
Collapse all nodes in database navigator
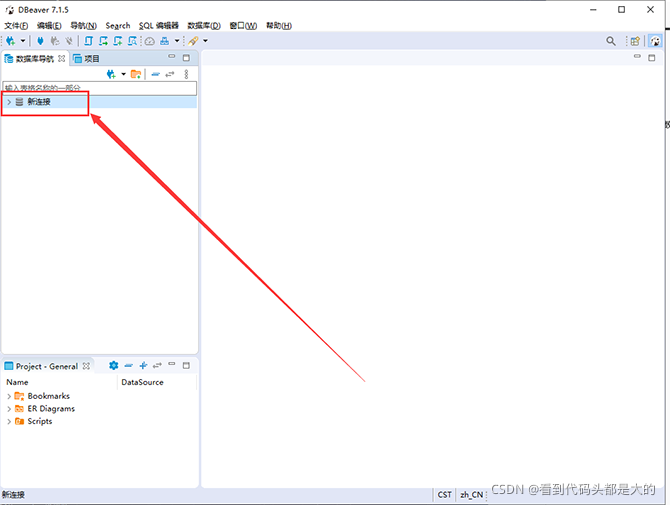pos(156,74)
